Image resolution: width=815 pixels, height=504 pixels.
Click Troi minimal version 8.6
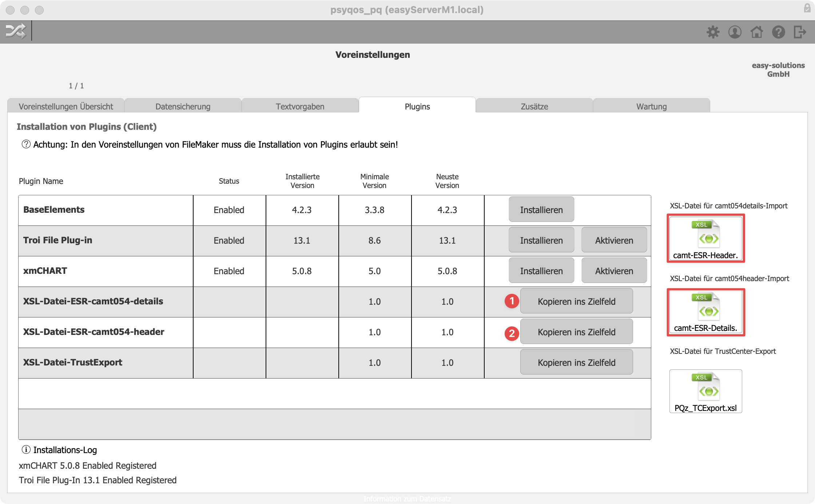point(374,240)
